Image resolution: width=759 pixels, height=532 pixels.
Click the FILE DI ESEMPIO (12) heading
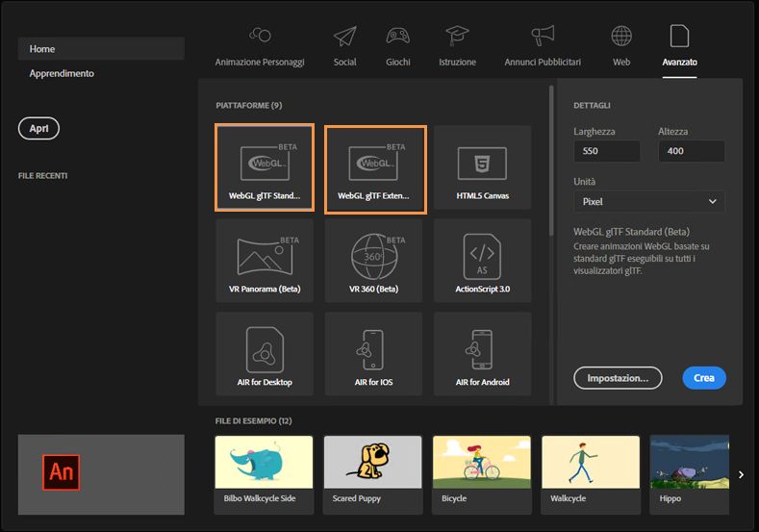point(253,421)
